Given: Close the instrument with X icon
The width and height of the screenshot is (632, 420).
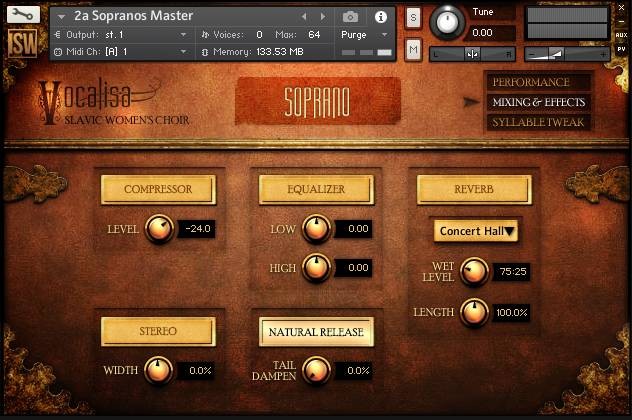Looking at the screenshot, I should pos(622,7).
